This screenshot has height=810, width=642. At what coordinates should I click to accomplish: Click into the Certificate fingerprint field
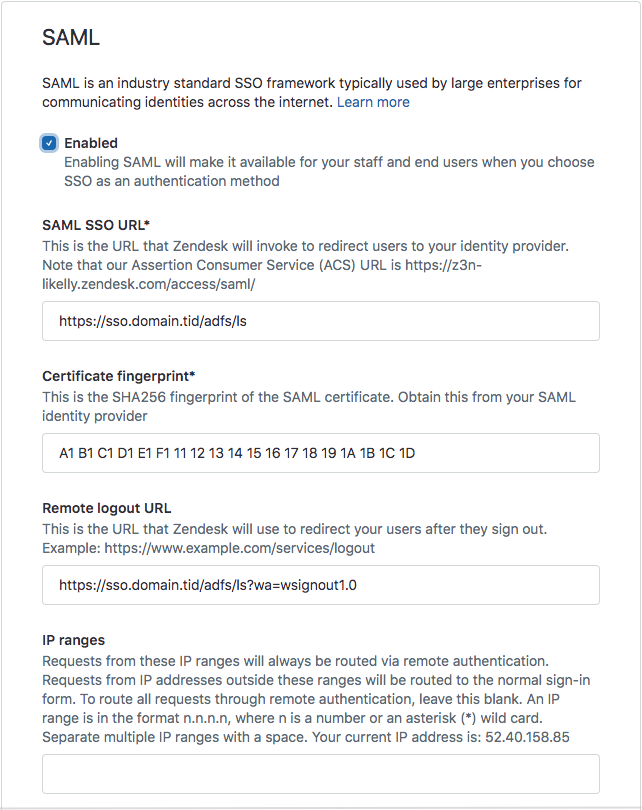coord(320,453)
